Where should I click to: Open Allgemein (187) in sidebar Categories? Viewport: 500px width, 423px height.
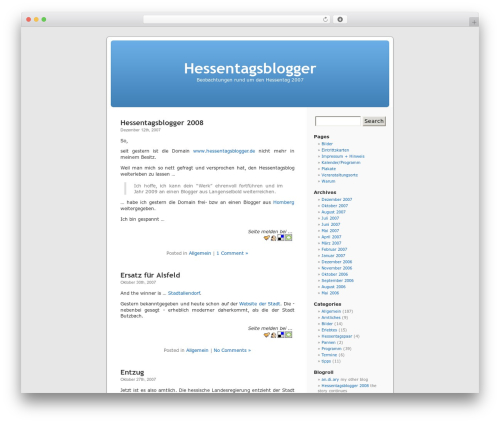331,311
